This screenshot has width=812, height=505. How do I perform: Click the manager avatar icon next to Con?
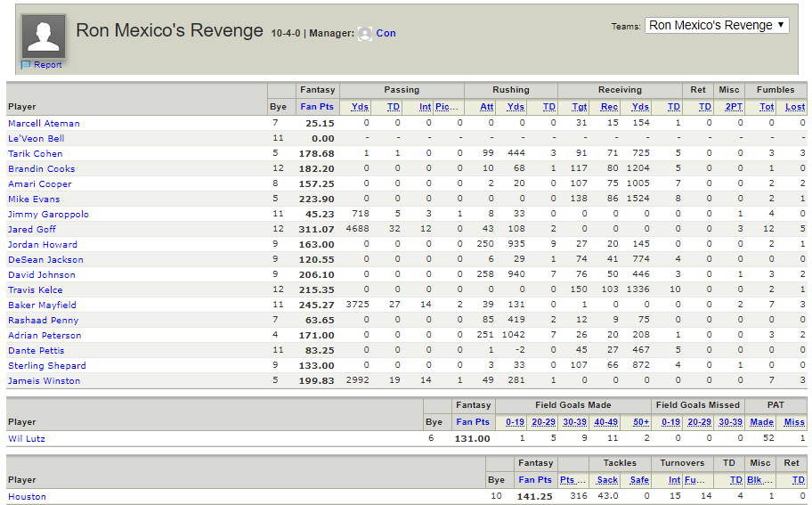(x=365, y=34)
